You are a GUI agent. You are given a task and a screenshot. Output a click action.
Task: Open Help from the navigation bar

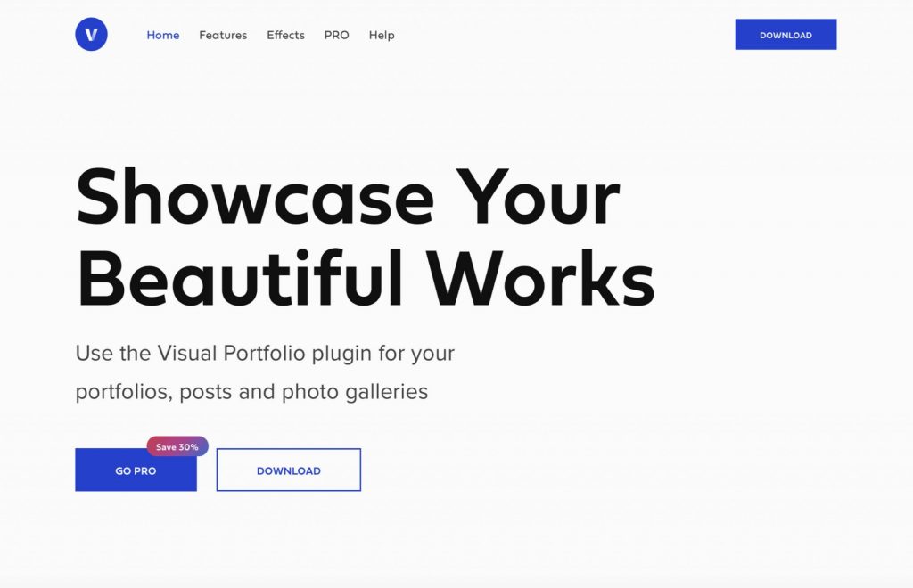pos(381,35)
